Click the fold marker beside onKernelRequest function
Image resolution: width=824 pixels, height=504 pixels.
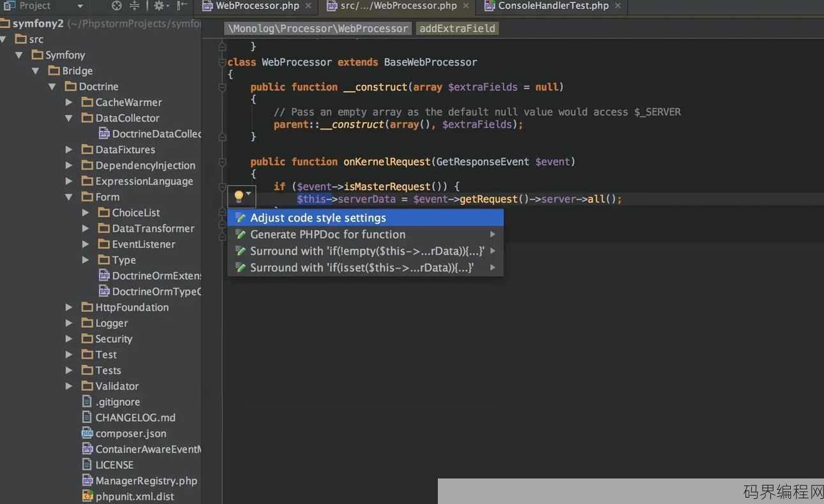[222, 161]
